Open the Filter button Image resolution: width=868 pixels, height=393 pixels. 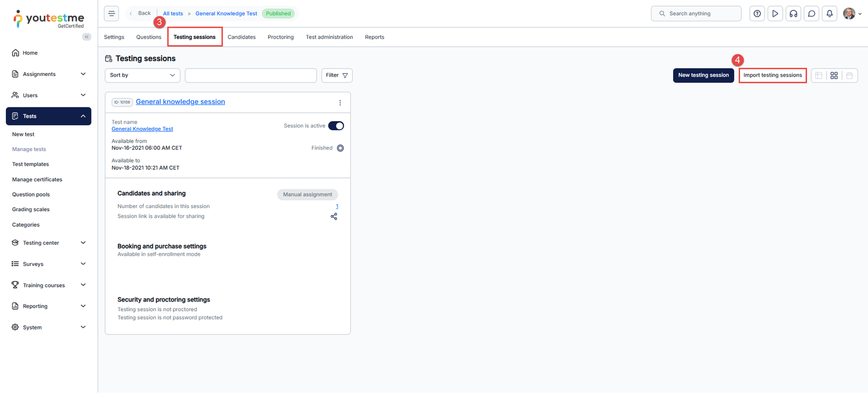pyautogui.click(x=337, y=75)
